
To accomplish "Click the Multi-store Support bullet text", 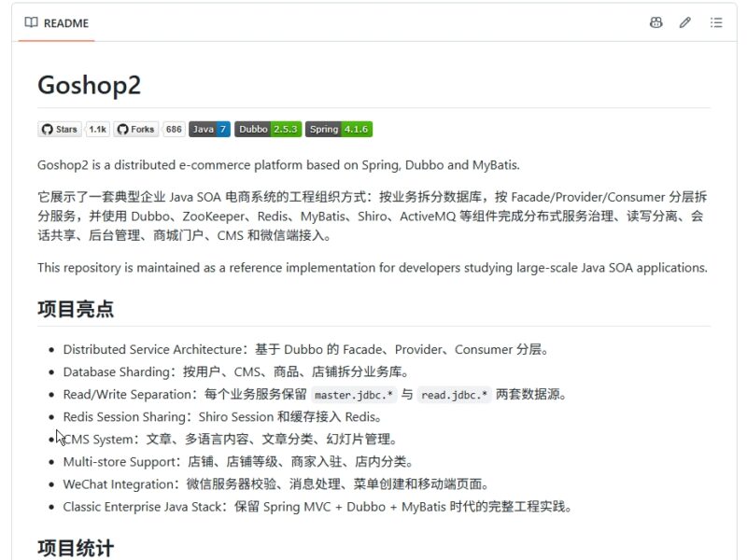I will pos(238,461).
